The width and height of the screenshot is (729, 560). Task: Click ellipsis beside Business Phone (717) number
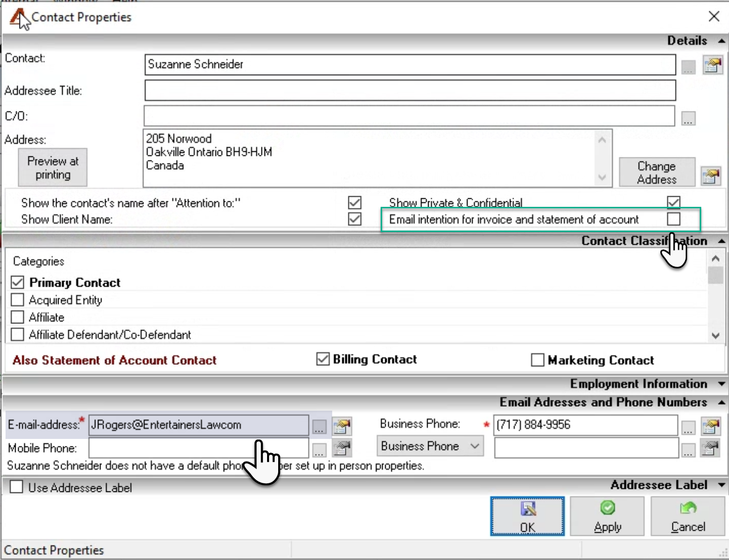click(688, 427)
